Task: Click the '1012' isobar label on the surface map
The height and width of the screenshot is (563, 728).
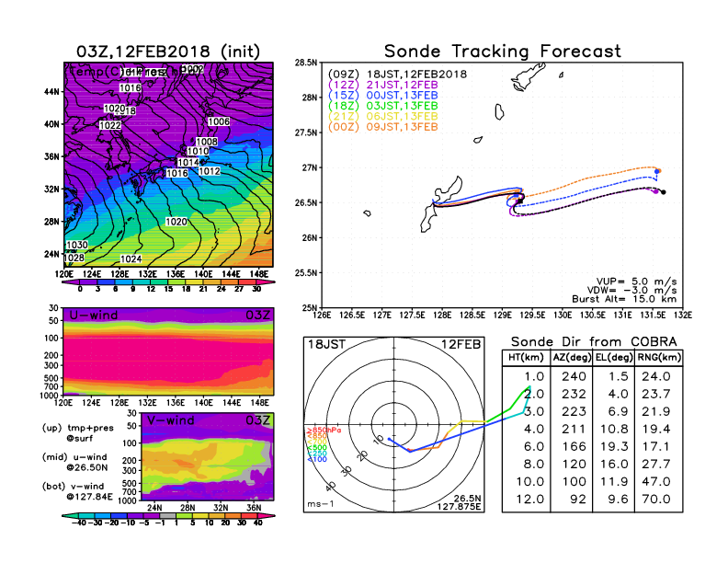Action: tap(209, 171)
